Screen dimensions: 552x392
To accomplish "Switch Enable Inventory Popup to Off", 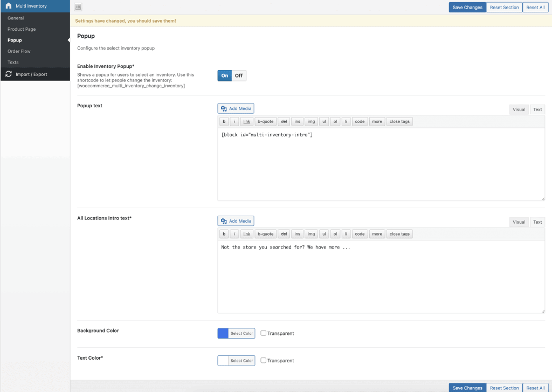I will (239, 75).
